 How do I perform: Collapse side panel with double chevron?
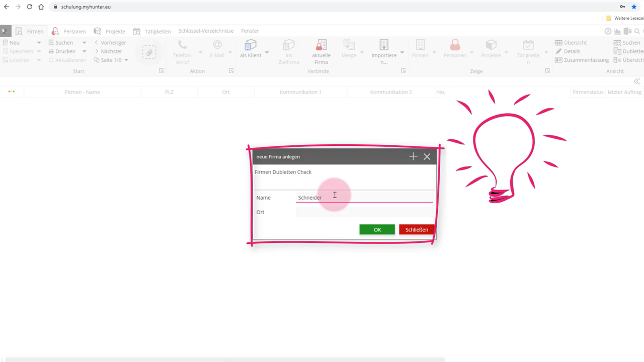[637, 81]
